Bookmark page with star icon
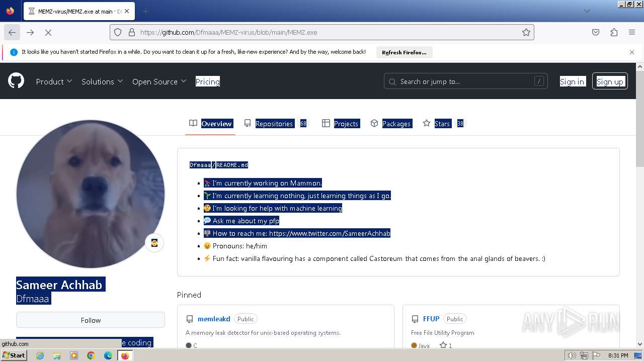 [526, 32]
